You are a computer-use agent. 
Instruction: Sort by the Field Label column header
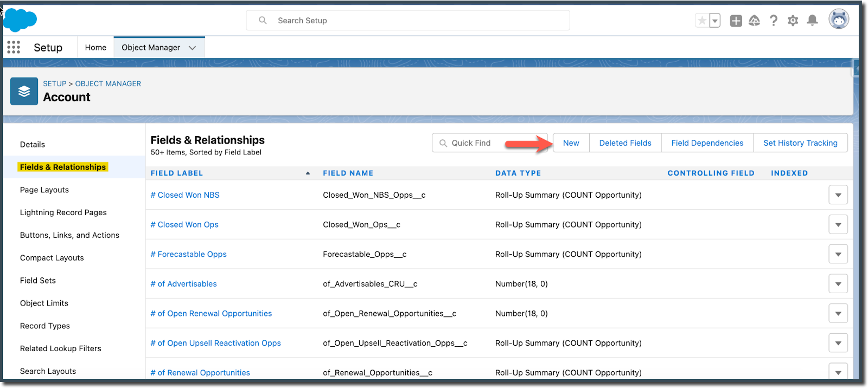click(177, 173)
